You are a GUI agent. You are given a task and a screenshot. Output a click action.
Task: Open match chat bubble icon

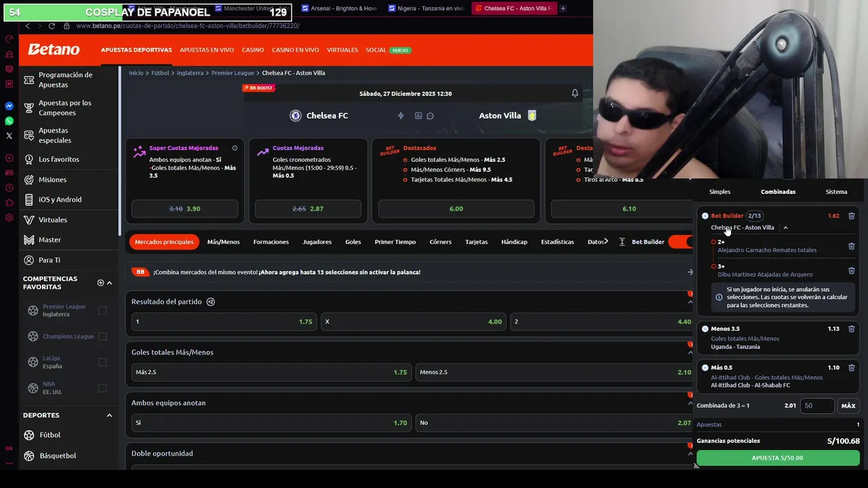click(430, 116)
